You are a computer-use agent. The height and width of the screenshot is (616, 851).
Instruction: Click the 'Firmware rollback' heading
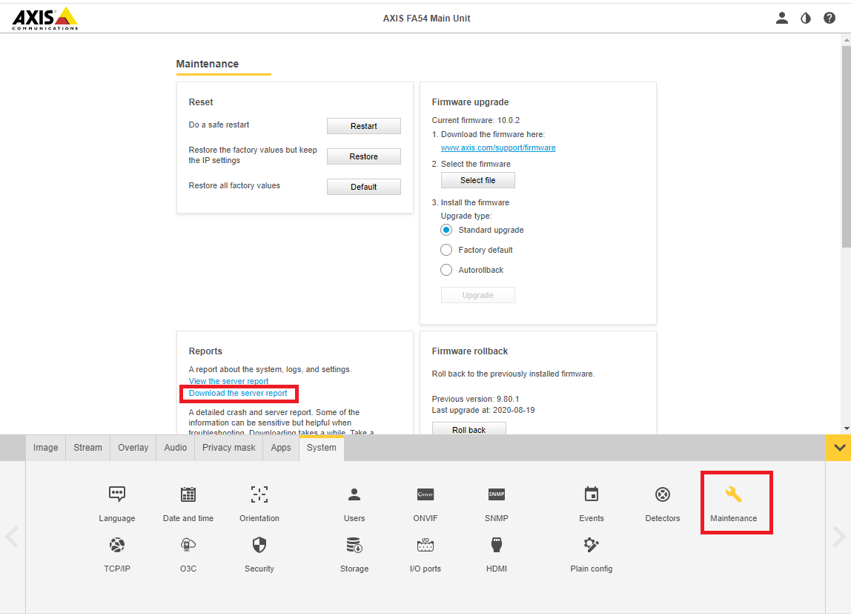click(x=469, y=351)
